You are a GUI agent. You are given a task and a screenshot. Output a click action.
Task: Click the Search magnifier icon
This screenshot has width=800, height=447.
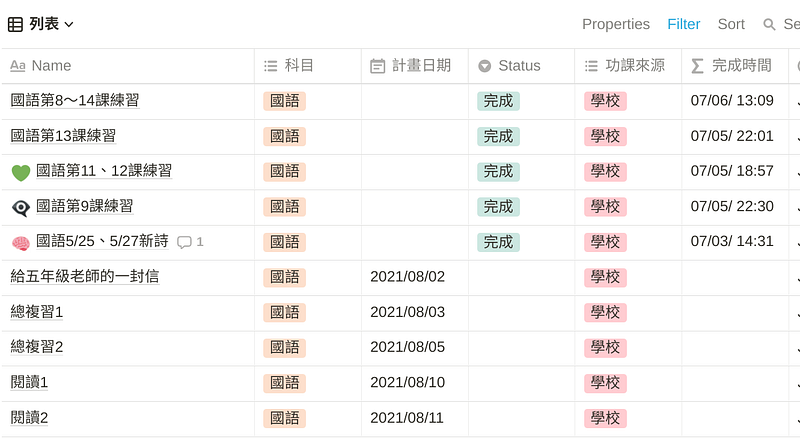tap(769, 24)
